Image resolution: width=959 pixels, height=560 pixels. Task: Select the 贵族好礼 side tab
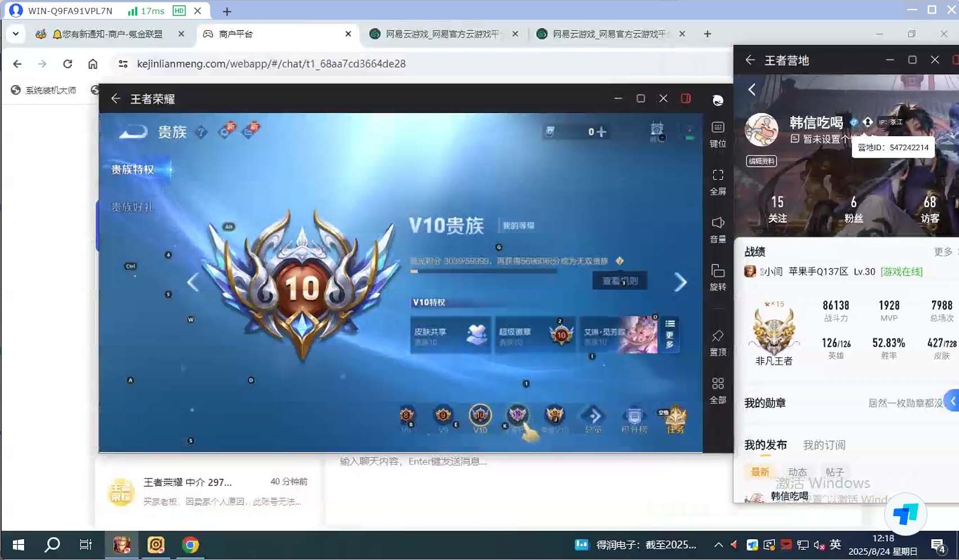click(x=132, y=207)
